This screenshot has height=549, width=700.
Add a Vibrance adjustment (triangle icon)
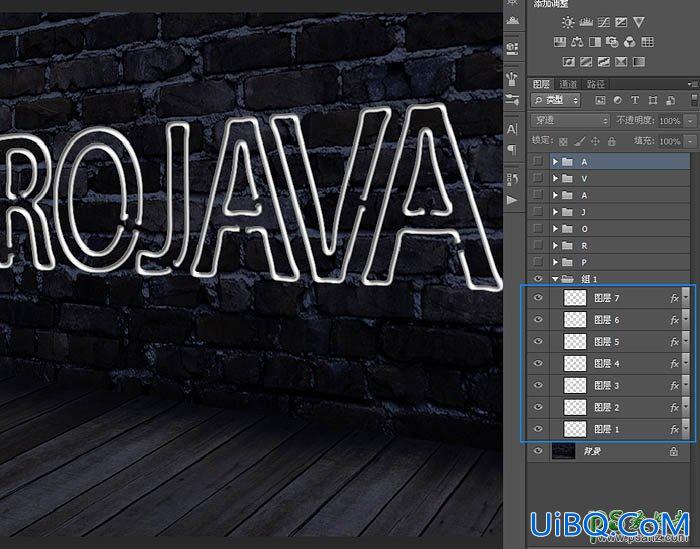pyautogui.click(x=639, y=22)
